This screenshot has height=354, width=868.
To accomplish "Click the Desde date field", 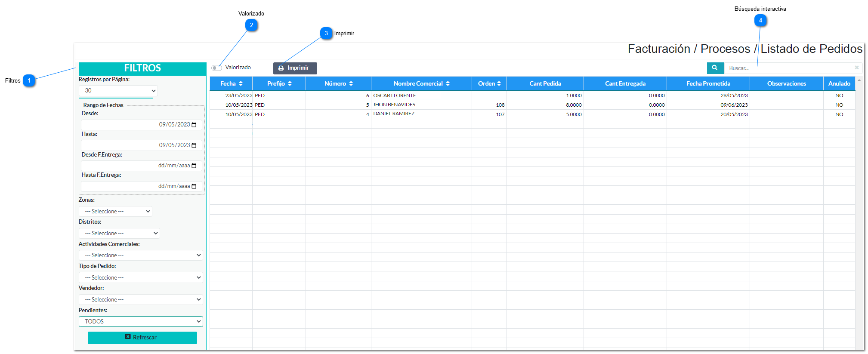I will [x=141, y=125].
